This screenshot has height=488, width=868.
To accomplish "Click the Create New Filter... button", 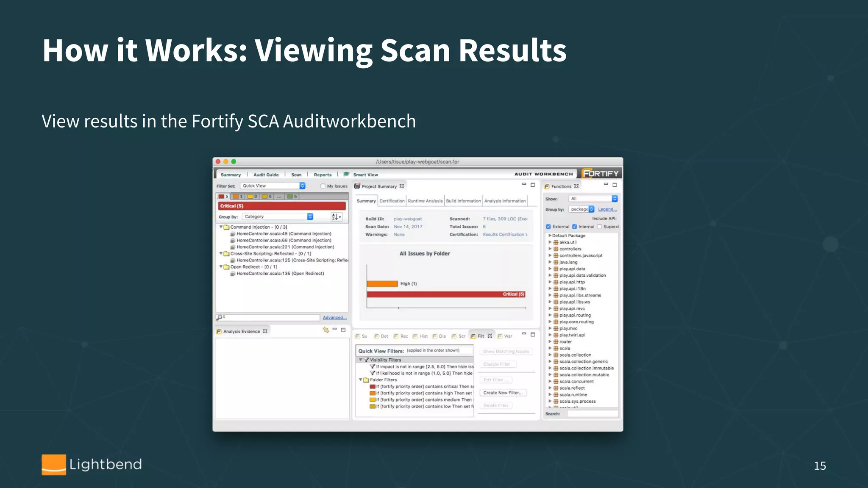I will coord(503,393).
